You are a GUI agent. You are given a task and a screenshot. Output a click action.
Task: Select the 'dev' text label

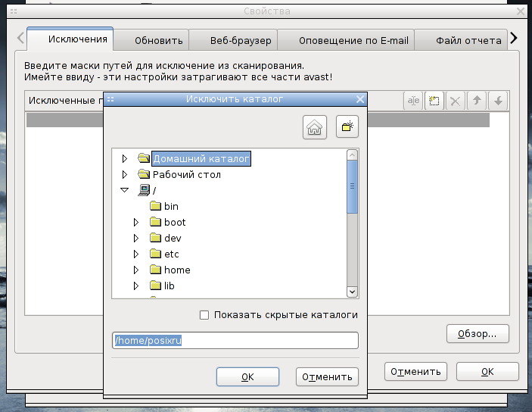pos(173,238)
